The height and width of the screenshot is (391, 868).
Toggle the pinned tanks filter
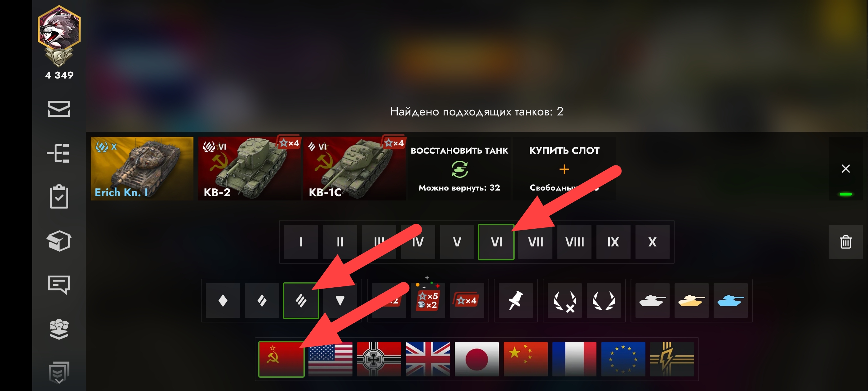(516, 300)
